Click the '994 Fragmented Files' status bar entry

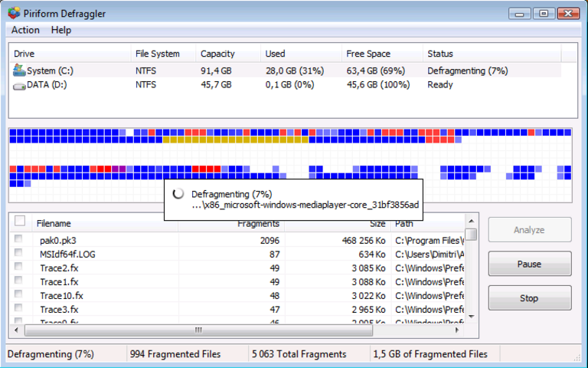click(x=175, y=354)
